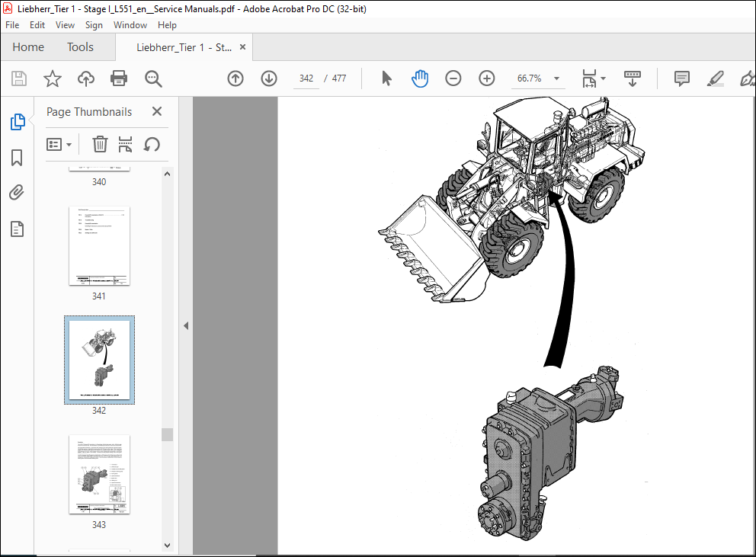The height and width of the screenshot is (557, 756).
Task: Close the Page Thumbnails panel
Action: (157, 111)
